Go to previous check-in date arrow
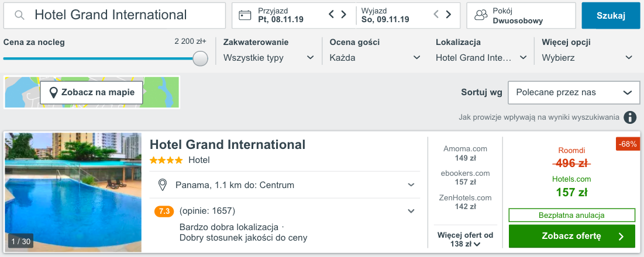Image resolution: width=644 pixels, height=257 pixels. pos(331,15)
